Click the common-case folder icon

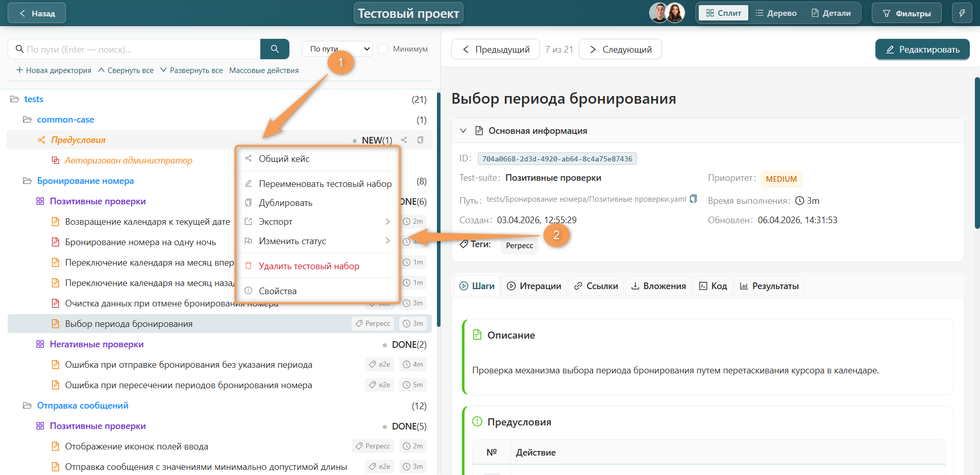pyautogui.click(x=28, y=120)
